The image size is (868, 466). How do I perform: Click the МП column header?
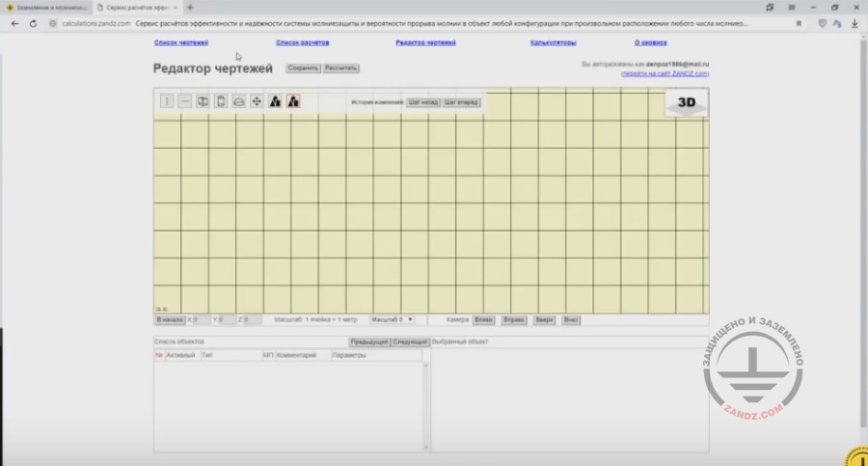pyautogui.click(x=268, y=355)
